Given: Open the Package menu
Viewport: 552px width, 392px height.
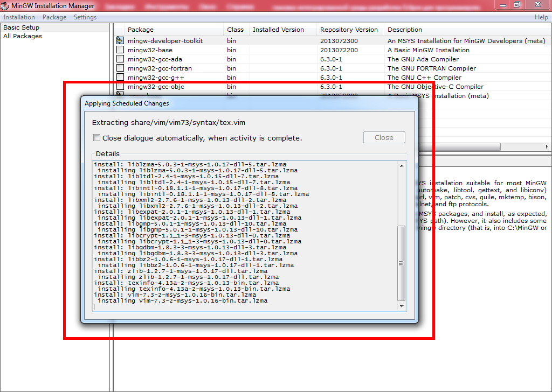Looking at the screenshot, I should point(54,17).
